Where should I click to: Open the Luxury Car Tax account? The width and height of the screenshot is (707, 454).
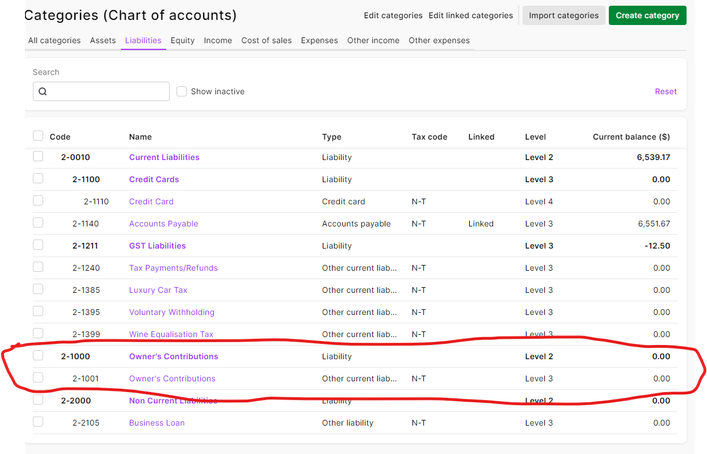pos(158,290)
